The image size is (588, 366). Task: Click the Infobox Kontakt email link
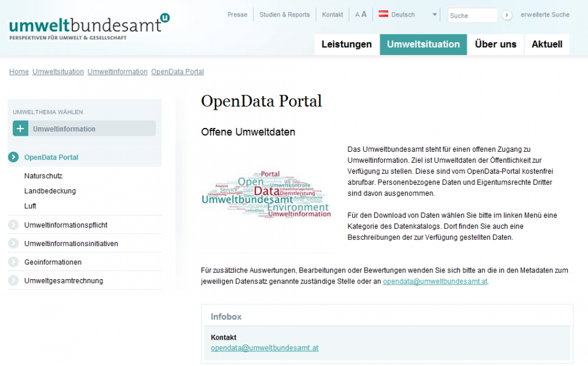coord(265,348)
